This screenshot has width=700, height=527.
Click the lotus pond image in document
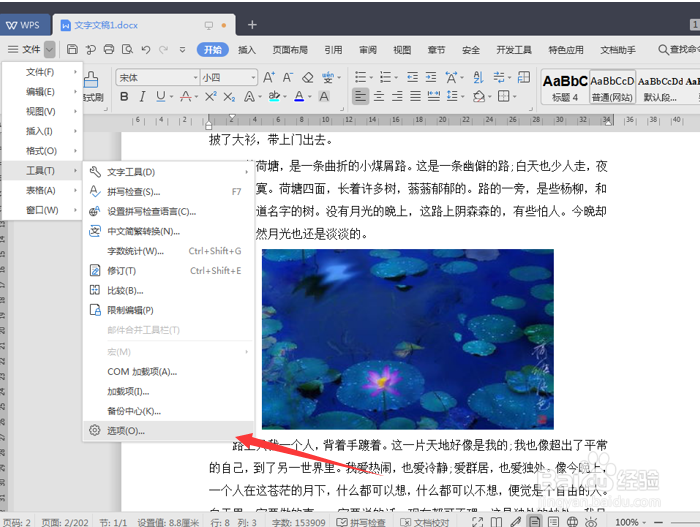click(x=408, y=339)
